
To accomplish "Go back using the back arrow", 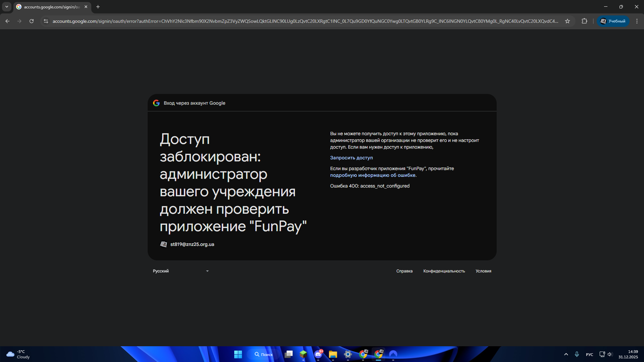I will pos(7,21).
